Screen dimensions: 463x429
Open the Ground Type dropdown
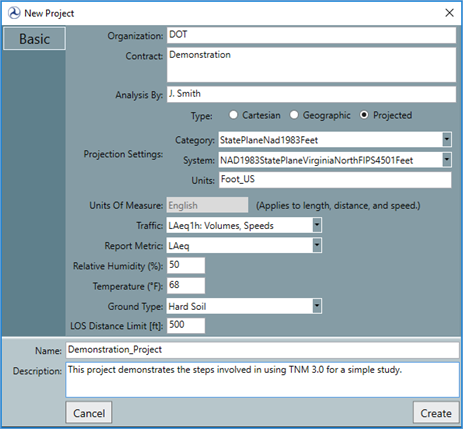pos(317,306)
